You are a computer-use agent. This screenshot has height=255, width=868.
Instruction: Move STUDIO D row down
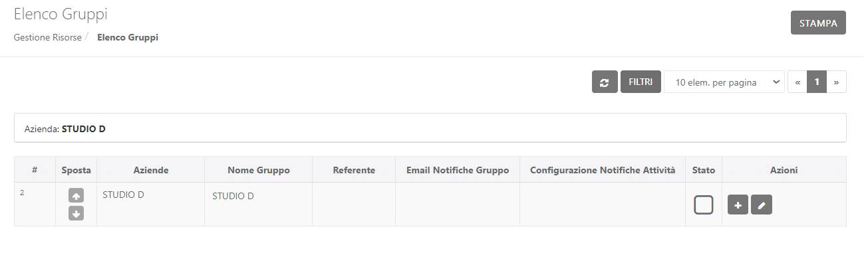76,213
